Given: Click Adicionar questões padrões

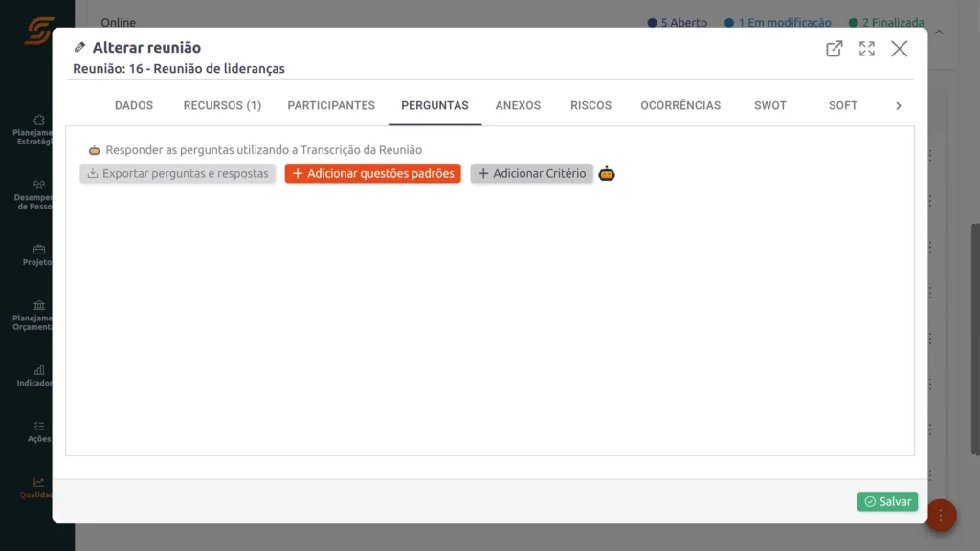Looking at the screenshot, I should coord(372,173).
